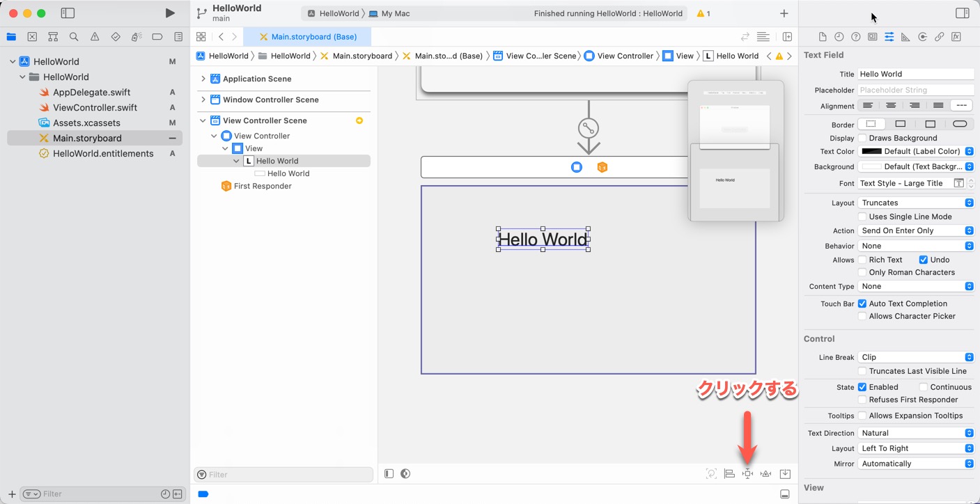Screen dimensions: 980x504
Task: Open the Debug navigator
Action: [x=137, y=37]
